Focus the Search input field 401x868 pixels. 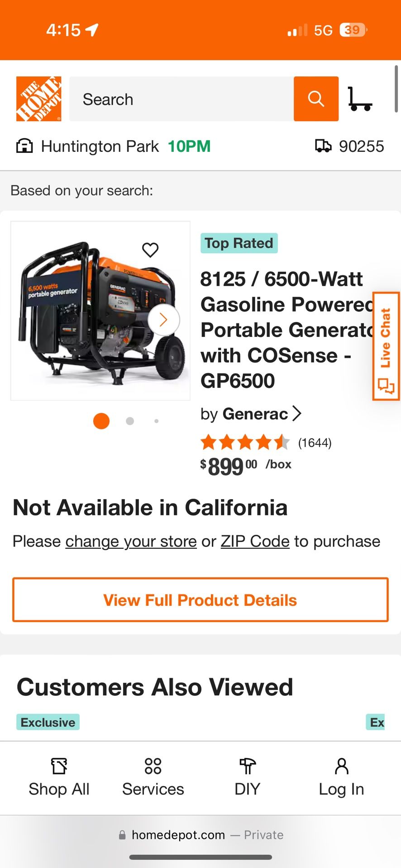pos(181,99)
